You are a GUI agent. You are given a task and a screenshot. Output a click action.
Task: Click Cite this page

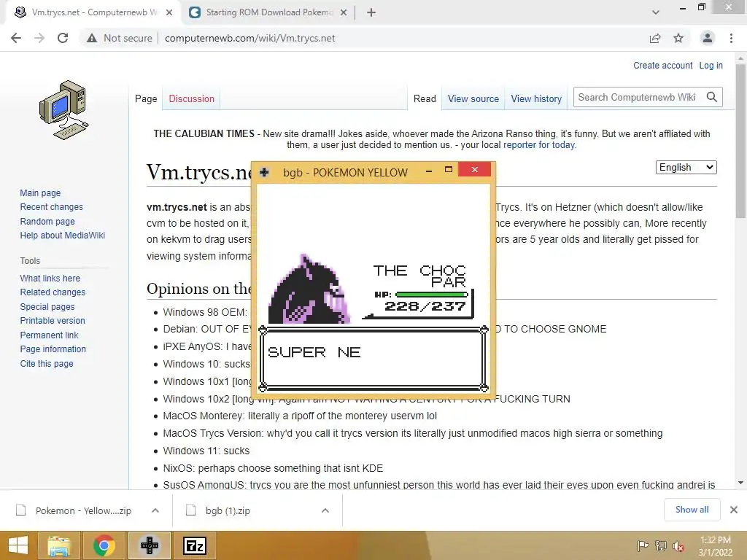tap(47, 363)
